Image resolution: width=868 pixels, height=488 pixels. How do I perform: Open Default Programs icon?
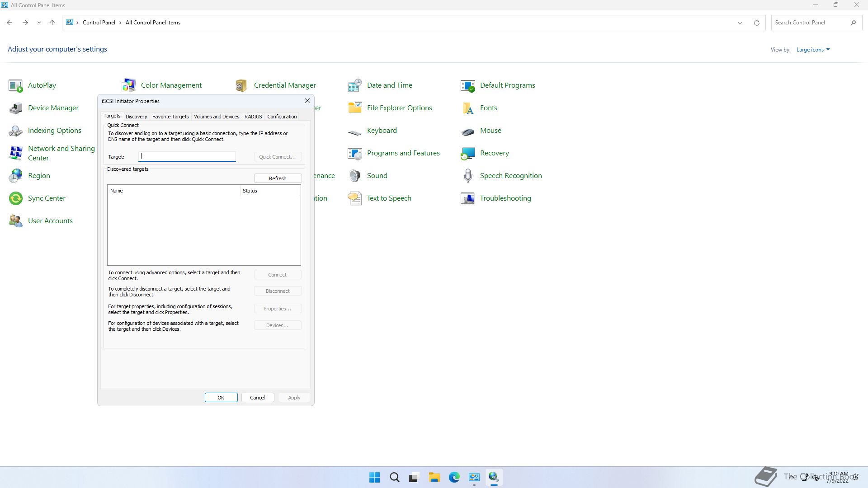point(468,85)
